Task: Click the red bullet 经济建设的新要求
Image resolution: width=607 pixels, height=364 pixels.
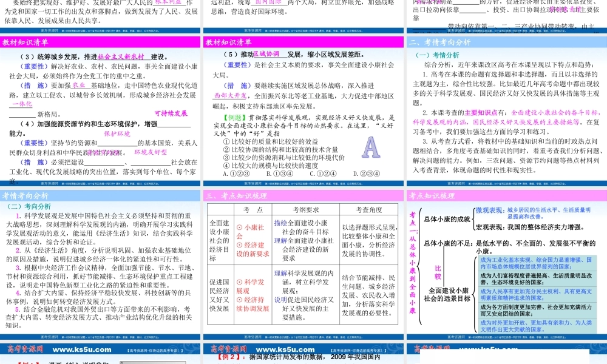Action: click(253, 249)
